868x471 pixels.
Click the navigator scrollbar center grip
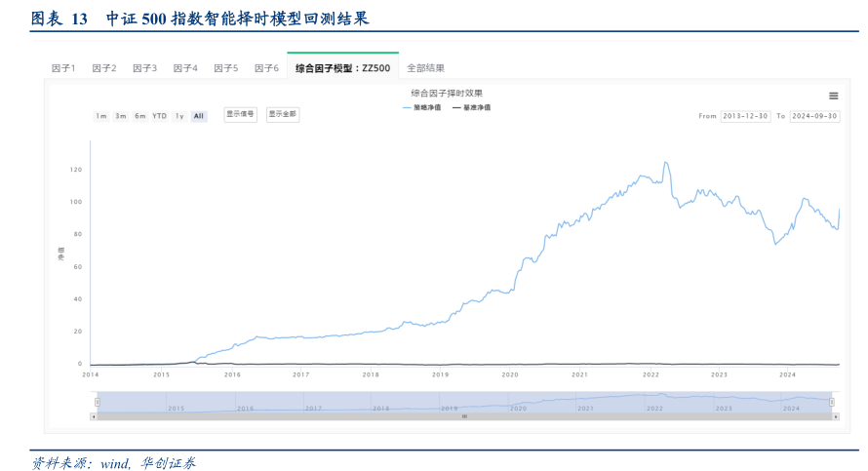coord(464,416)
